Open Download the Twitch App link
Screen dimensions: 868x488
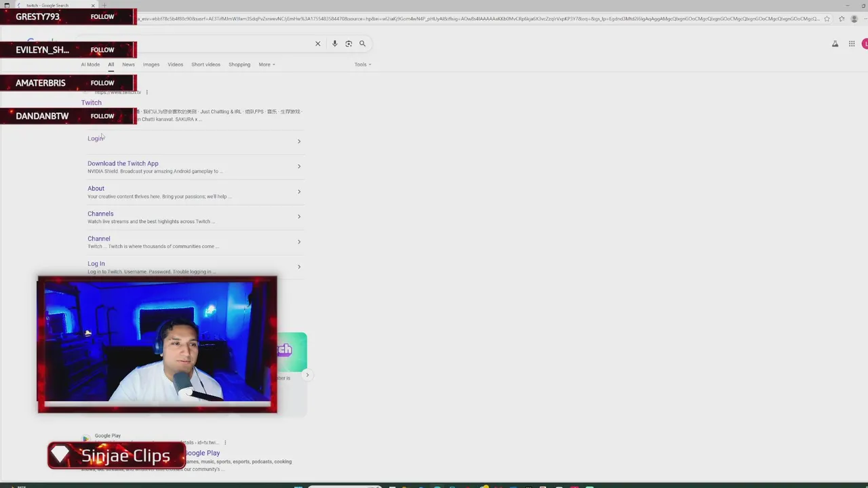click(123, 163)
